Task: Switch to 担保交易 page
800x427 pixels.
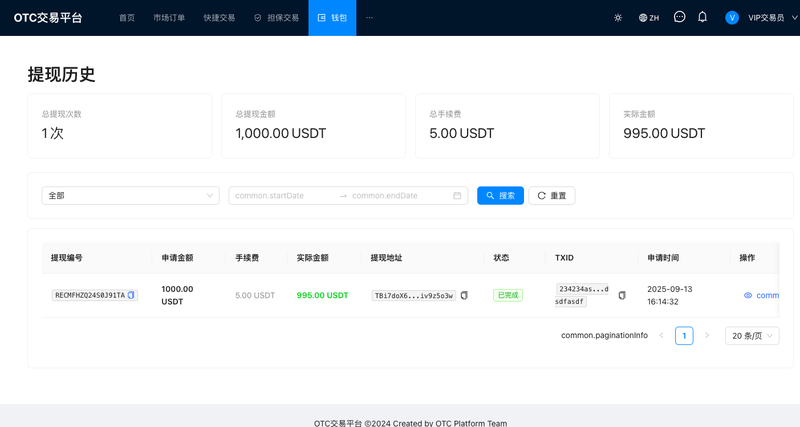Action: pos(276,18)
